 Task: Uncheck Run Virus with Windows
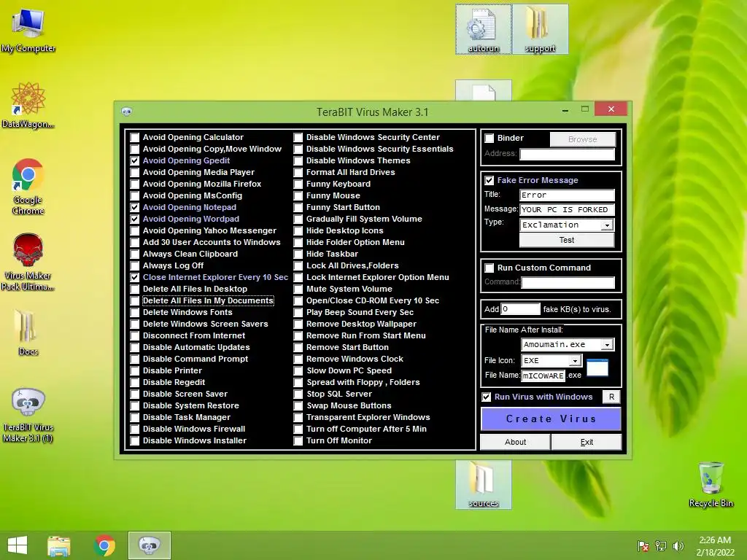487,397
